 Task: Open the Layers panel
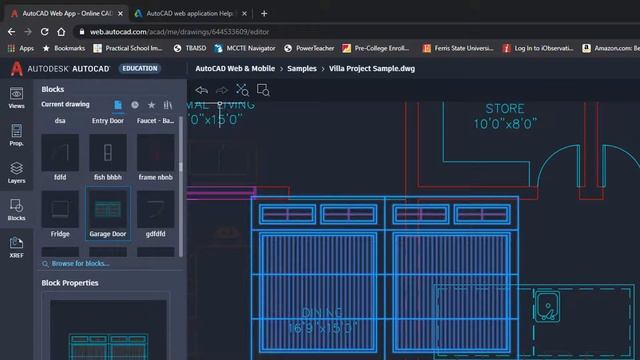click(16, 173)
